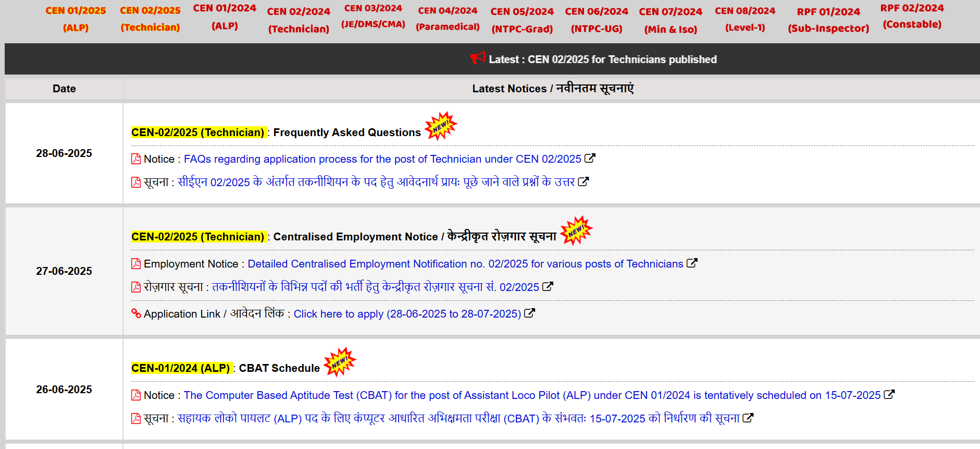Open Click here to apply application link
The image size is (980, 449).
[407, 314]
